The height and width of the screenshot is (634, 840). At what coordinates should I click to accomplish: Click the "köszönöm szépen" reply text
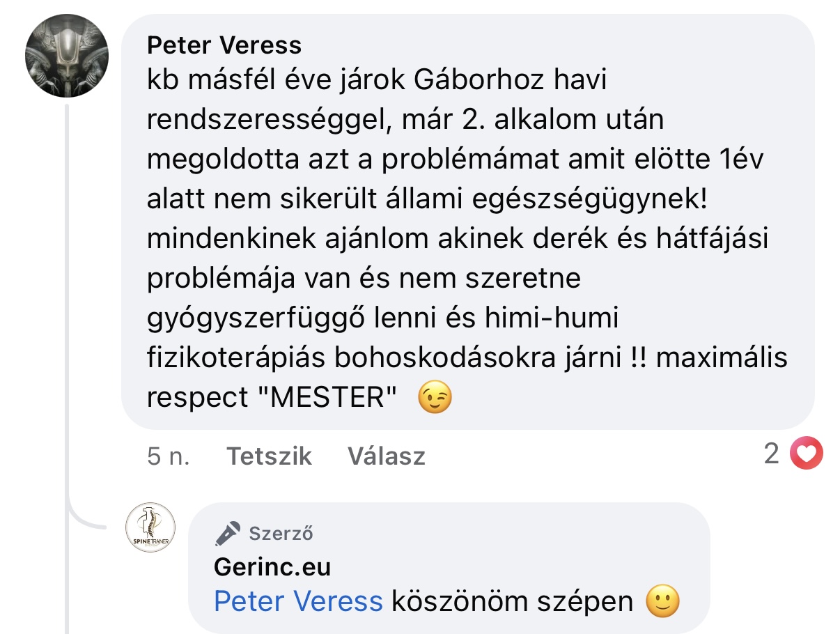[512, 601]
